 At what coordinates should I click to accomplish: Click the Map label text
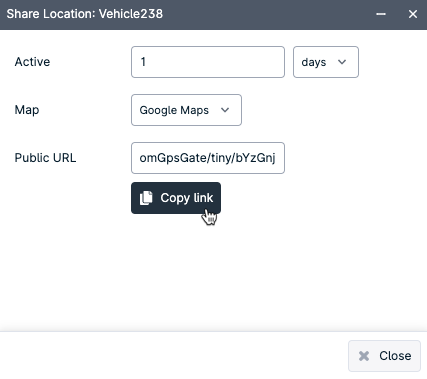(27, 110)
